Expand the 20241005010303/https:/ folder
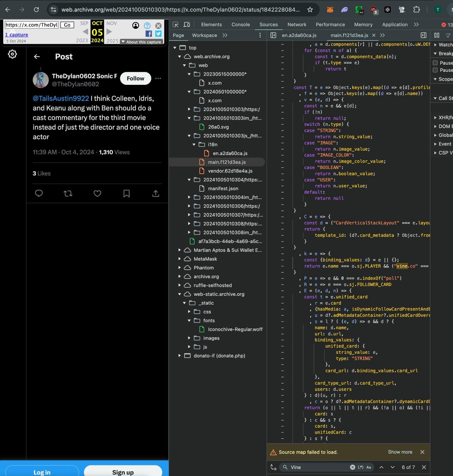The width and height of the screenshot is (453, 476). point(189,109)
